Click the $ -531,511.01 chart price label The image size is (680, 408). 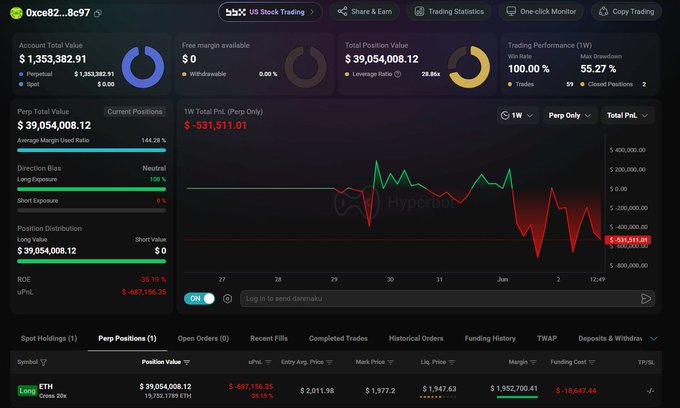[x=628, y=240]
